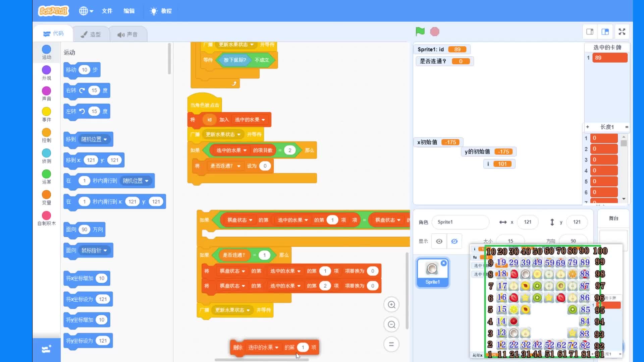Open the 文件 menu
Viewport: 644px width, 362px height.
107,11
